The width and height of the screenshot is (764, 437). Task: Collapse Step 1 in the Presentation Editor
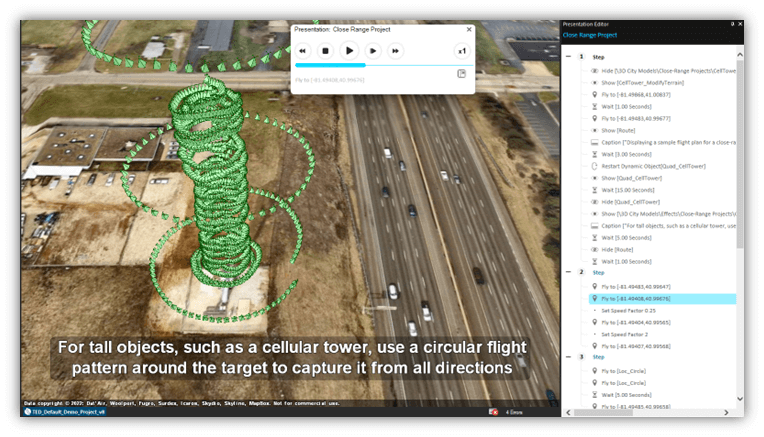(x=568, y=57)
